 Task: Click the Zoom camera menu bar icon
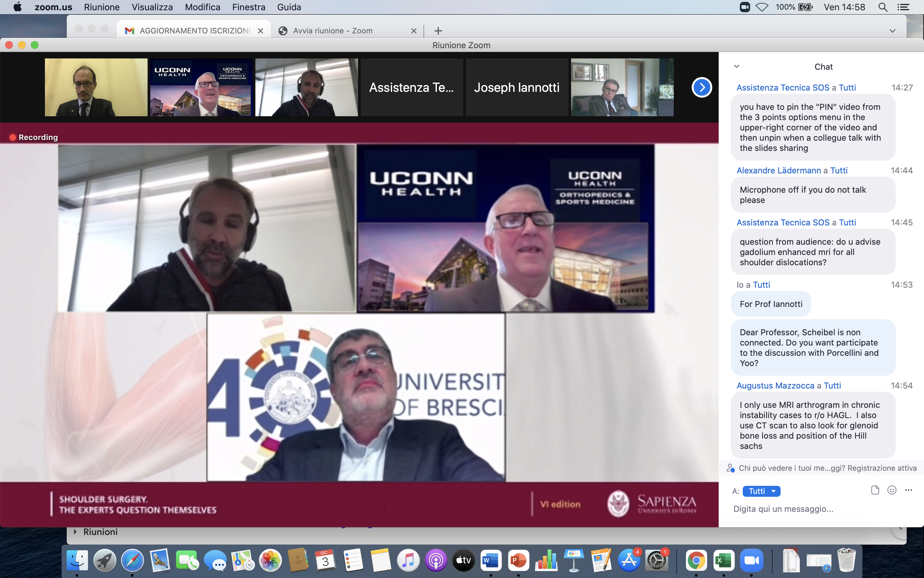[x=745, y=7]
